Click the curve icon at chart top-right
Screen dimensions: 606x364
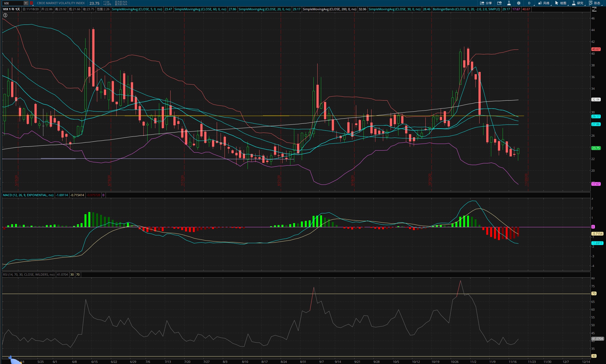tap(594, 9)
